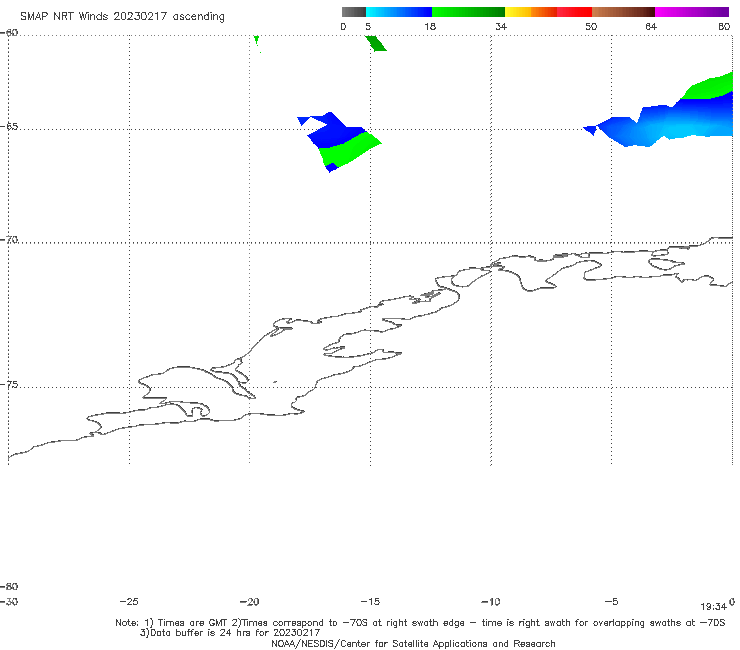740x650 pixels.
Task: Click the color scale label '64'
Action: pos(651,26)
